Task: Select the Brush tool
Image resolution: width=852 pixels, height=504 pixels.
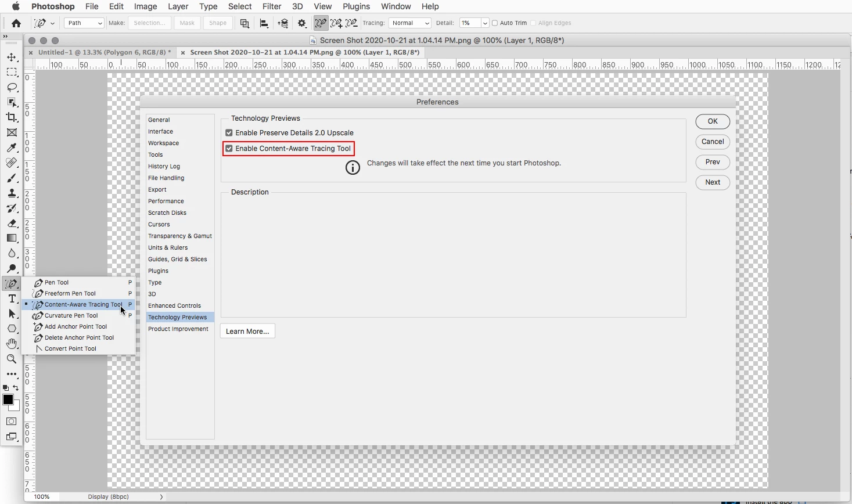Action: click(12, 178)
